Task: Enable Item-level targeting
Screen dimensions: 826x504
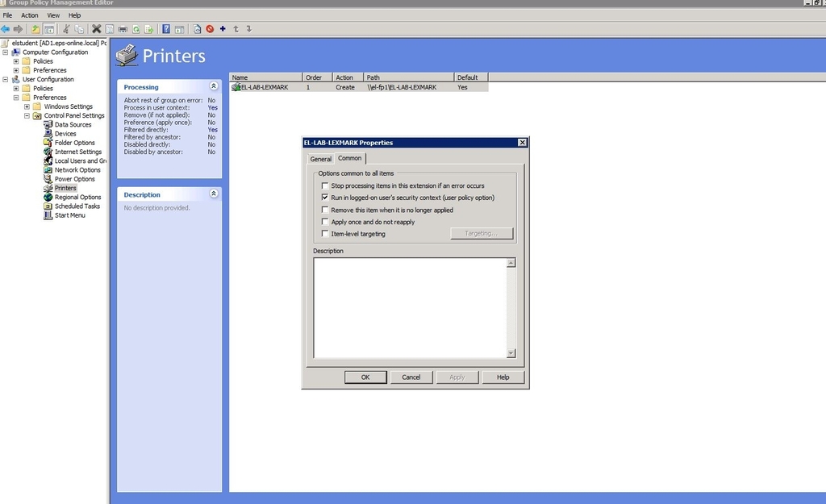Action: point(326,234)
